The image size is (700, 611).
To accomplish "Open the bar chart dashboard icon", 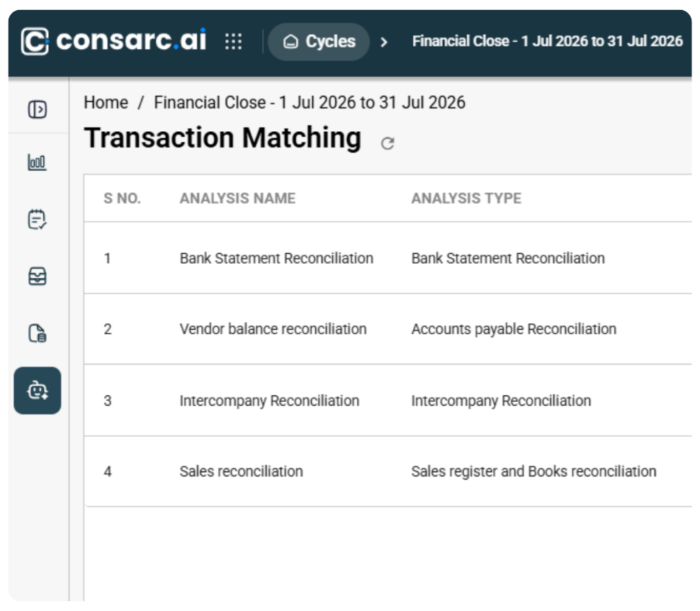I will (37, 162).
